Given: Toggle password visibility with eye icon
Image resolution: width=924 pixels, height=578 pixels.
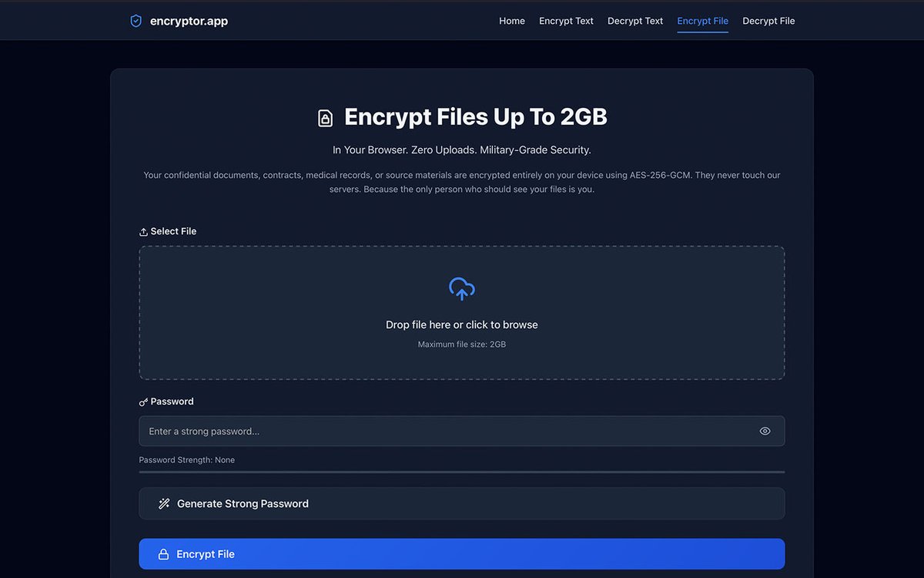Looking at the screenshot, I should coord(765,431).
